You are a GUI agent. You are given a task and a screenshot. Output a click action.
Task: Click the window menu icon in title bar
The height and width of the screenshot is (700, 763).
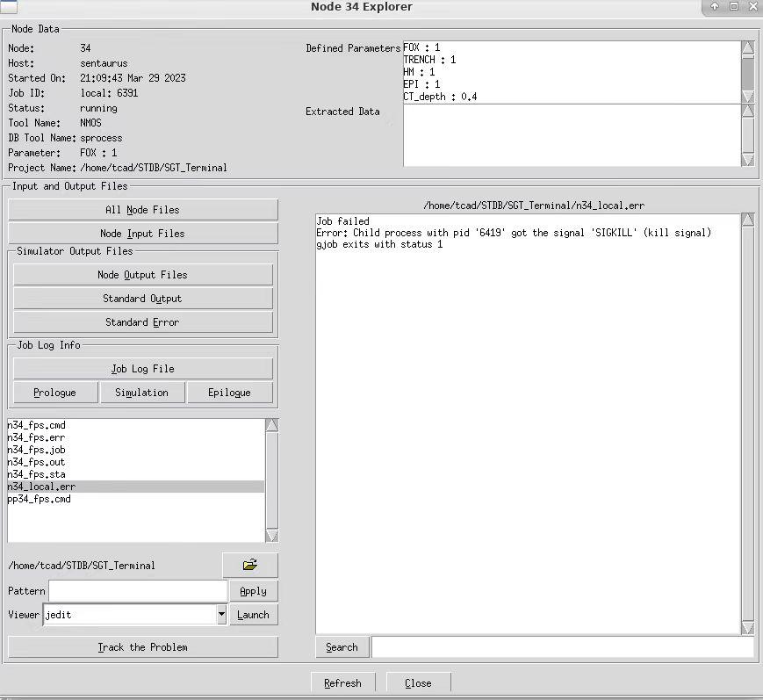pos(8,6)
